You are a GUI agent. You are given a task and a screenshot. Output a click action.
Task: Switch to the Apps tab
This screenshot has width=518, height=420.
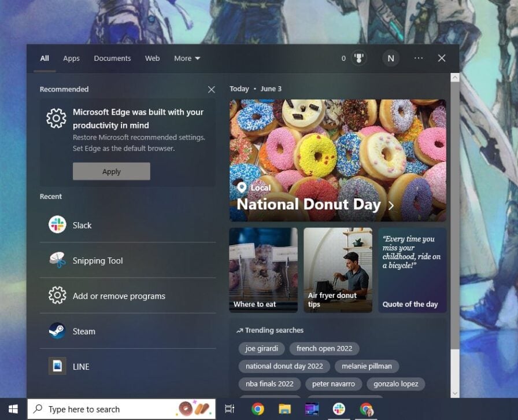click(x=71, y=58)
